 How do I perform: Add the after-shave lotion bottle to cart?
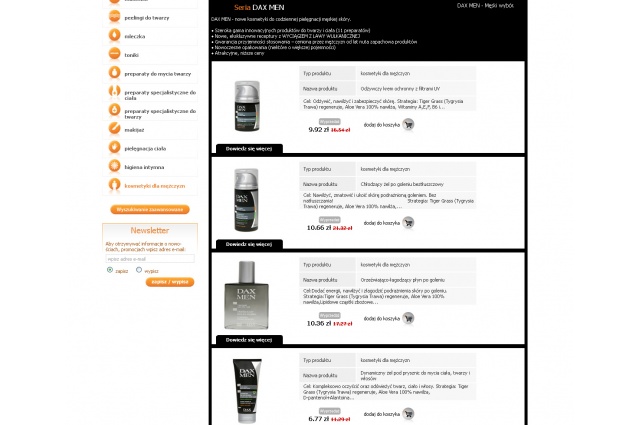click(x=408, y=318)
